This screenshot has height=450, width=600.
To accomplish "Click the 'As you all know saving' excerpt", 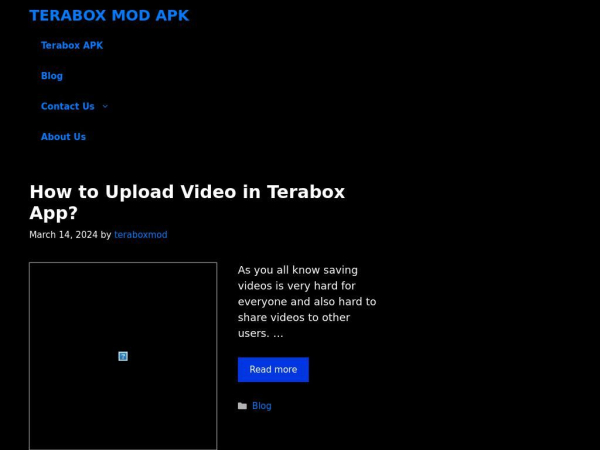I will tap(307, 302).
